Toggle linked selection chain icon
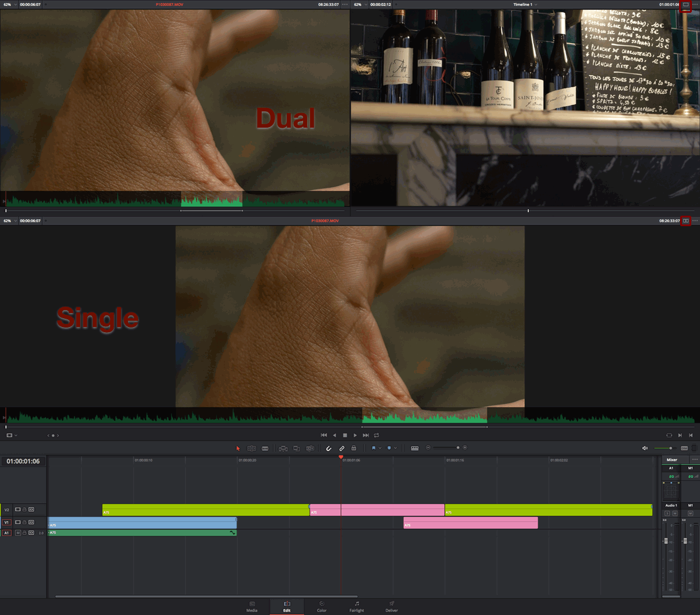Screen dimensions: 700x615 coord(342,448)
